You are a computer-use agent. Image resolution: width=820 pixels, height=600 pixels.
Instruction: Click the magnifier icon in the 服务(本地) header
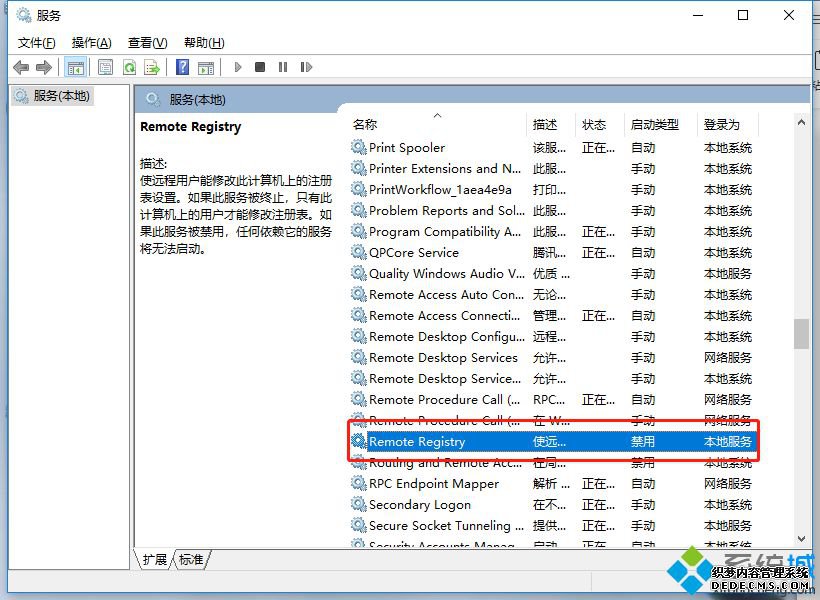point(153,99)
